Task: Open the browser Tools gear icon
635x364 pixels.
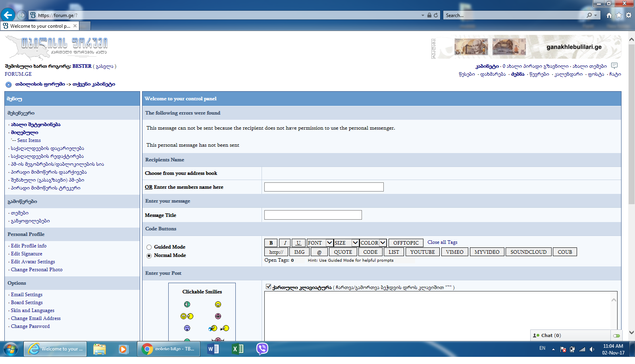Action: coord(629,15)
